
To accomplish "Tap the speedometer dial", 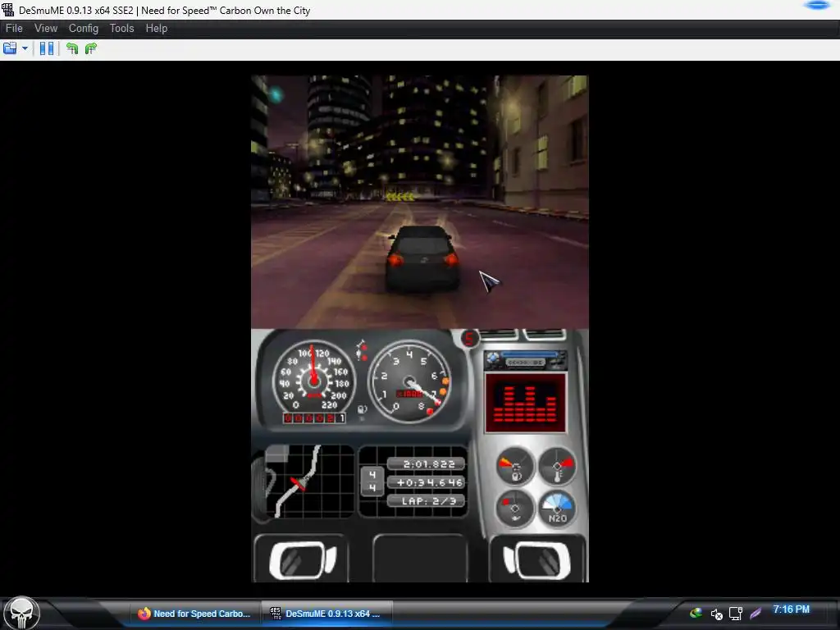I will click(313, 379).
